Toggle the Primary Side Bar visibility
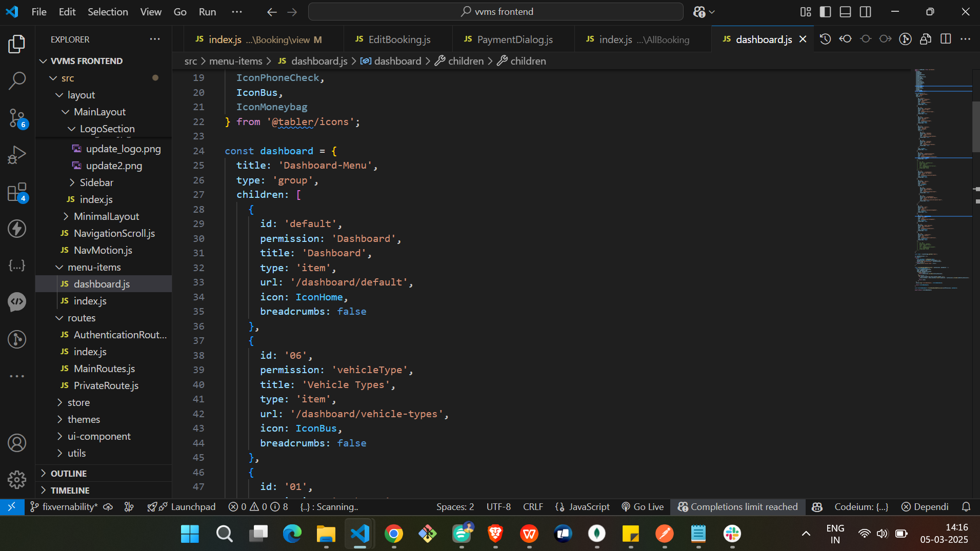 click(825, 12)
